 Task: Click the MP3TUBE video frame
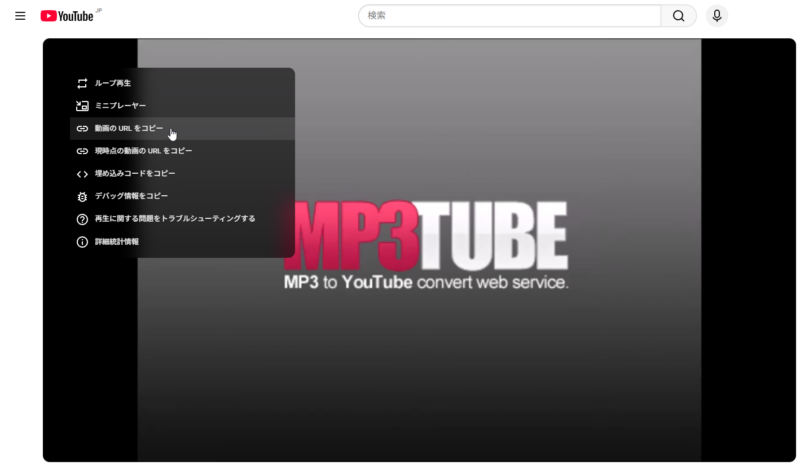(419, 250)
